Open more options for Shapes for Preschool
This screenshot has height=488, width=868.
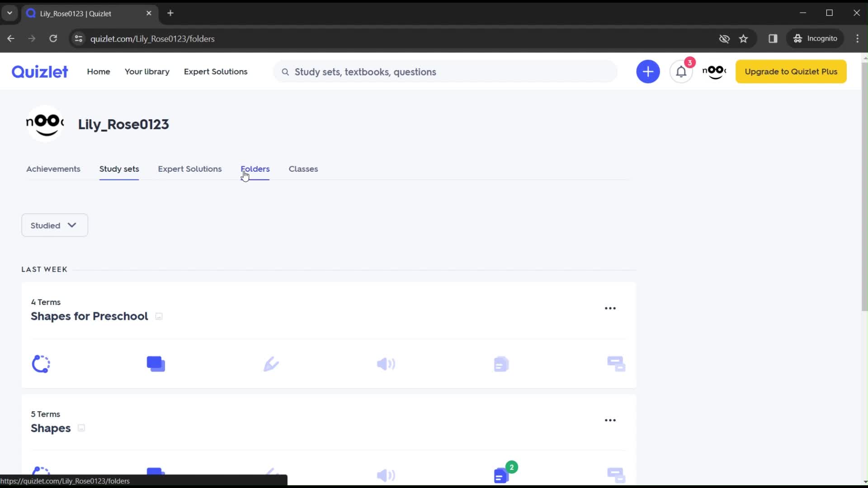[x=610, y=308]
